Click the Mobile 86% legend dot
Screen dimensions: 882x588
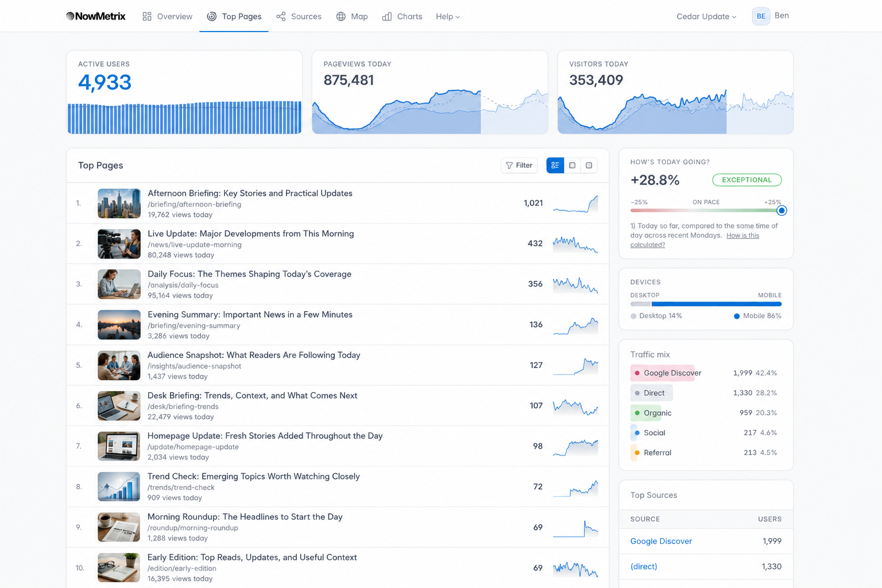tap(737, 316)
